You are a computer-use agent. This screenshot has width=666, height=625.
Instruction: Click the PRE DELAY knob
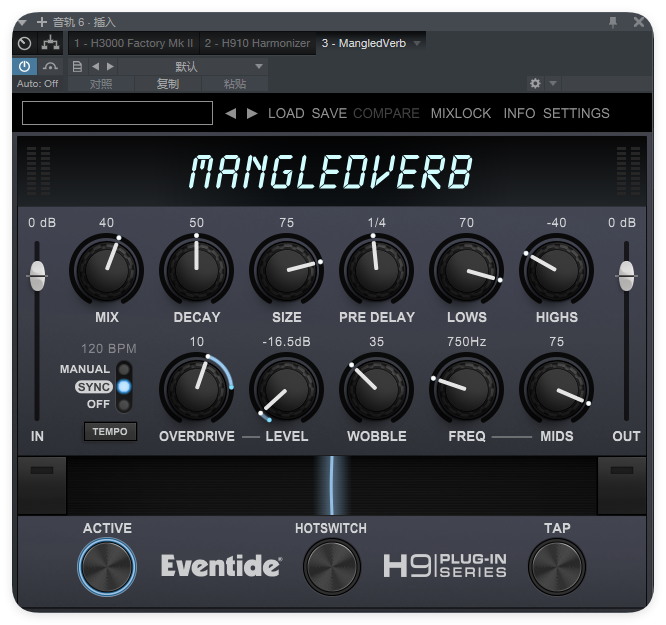pos(376,270)
